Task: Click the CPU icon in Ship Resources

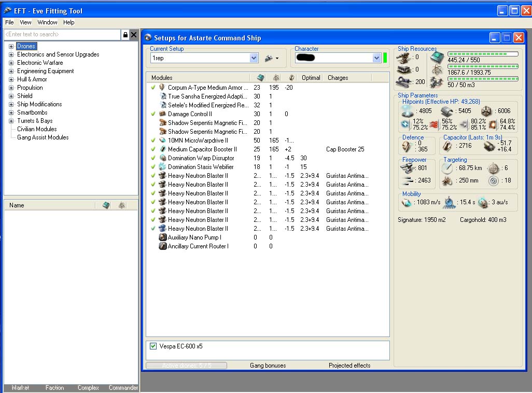Action: click(x=437, y=58)
